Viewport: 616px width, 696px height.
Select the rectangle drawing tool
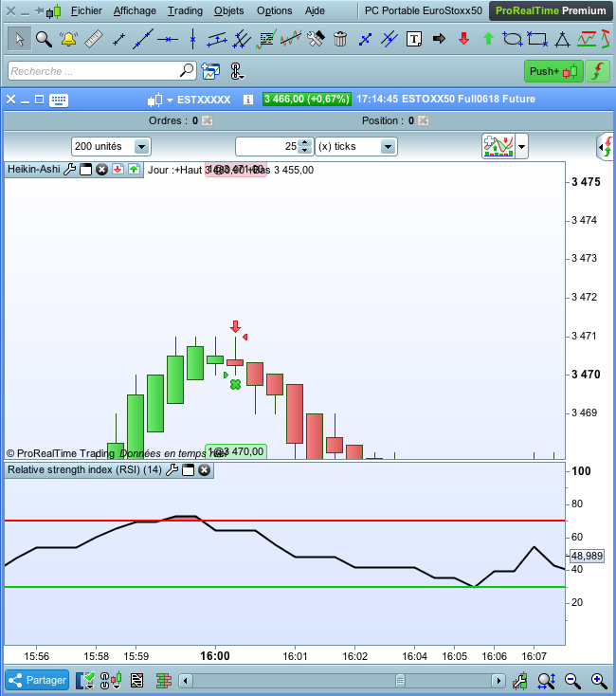(x=537, y=39)
